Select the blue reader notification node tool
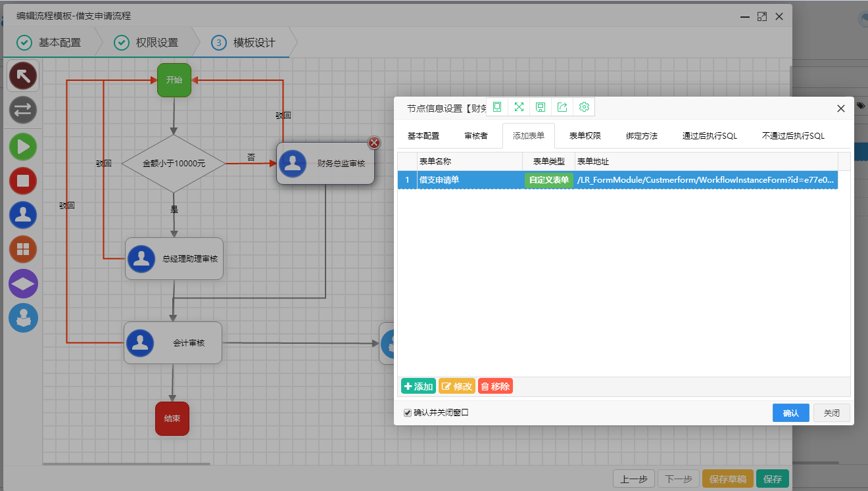 click(x=23, y=318)
